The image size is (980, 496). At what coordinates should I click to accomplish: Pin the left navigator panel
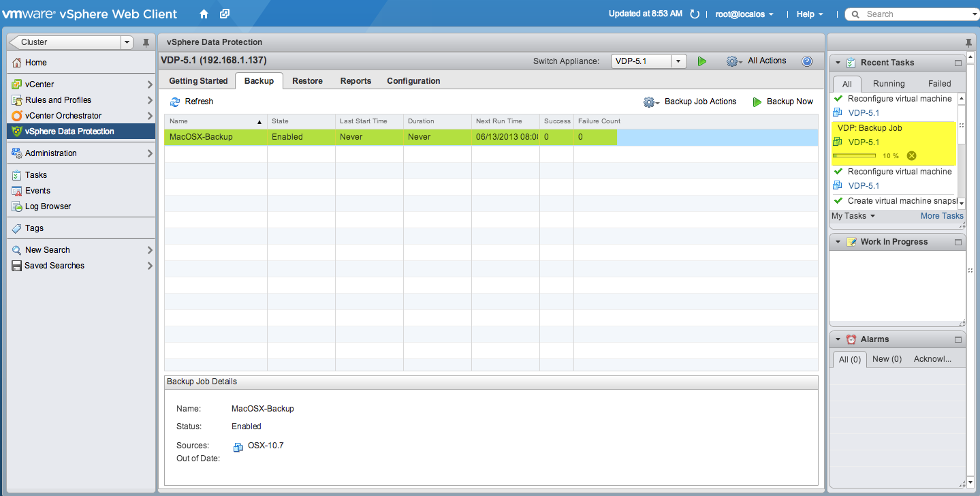click(x=146, y=42)
